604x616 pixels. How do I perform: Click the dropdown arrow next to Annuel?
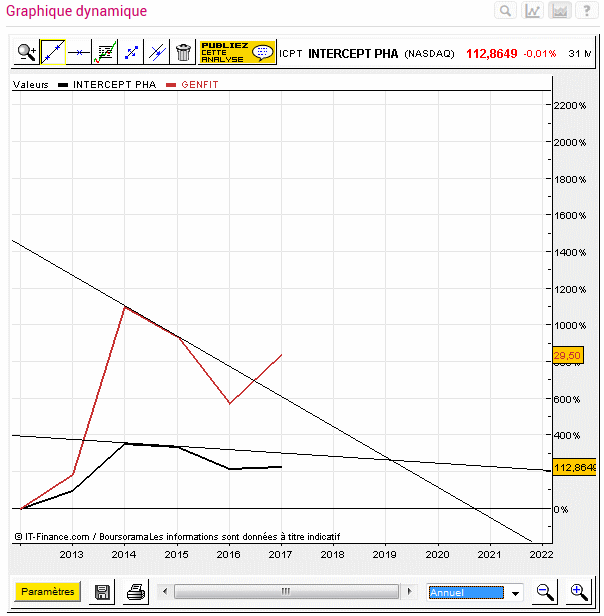pyautogui.click(x=515, y=593)
